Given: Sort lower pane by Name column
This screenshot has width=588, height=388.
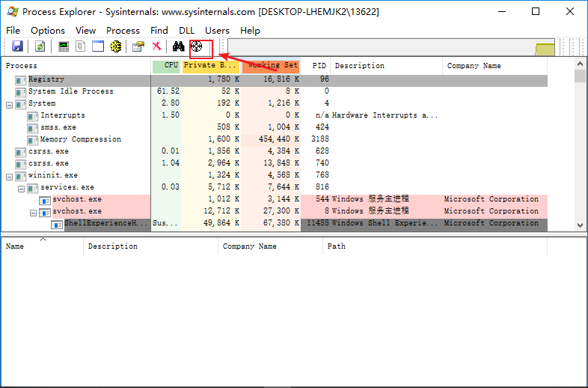Looking at the screenshot, I should (43, 246).
